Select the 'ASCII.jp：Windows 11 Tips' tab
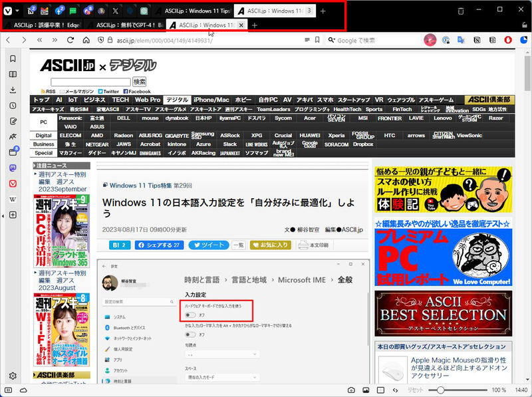The height and width of the screenshot is (397, 532). pyautogui.click(x=194, y=11)
